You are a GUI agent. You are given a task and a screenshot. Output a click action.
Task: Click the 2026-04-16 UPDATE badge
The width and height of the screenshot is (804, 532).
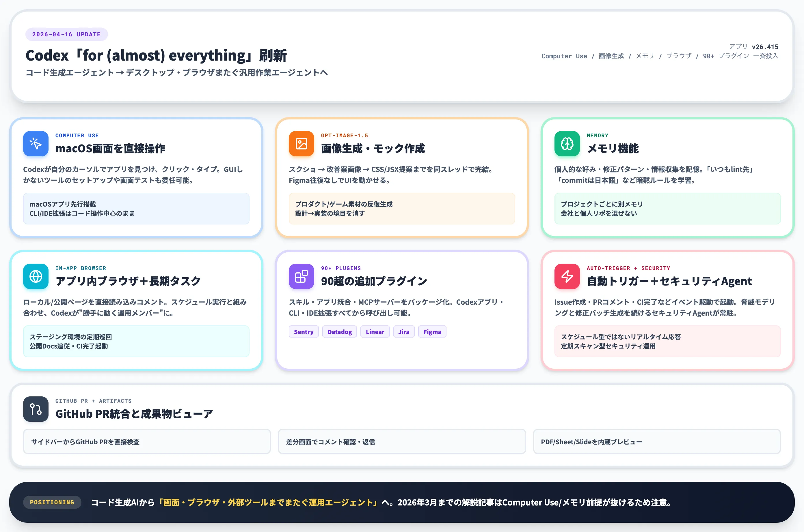tap(66, 34)
